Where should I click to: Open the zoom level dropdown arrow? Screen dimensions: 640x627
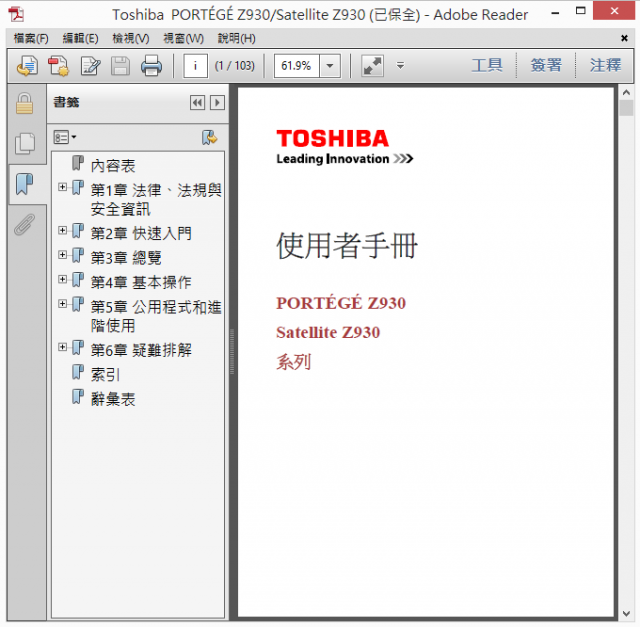click(x=330, y=66)
